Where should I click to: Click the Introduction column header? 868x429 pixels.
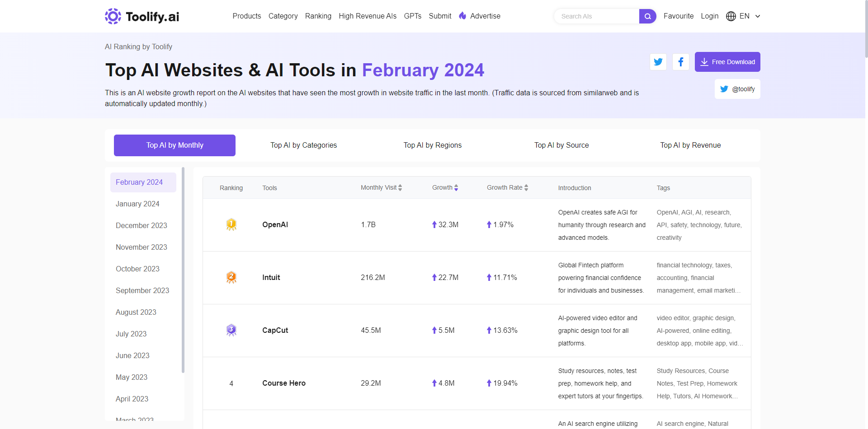[575, 188]
